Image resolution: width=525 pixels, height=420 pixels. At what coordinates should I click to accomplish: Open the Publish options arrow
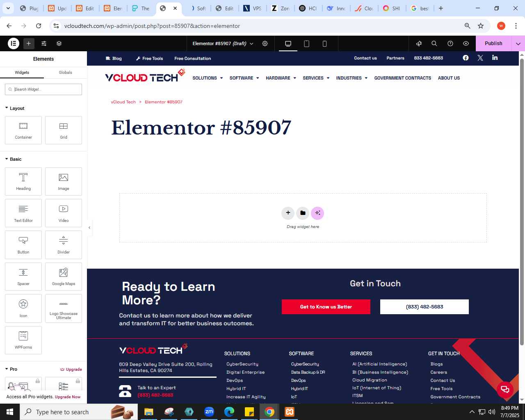click(x=518, y=43)
